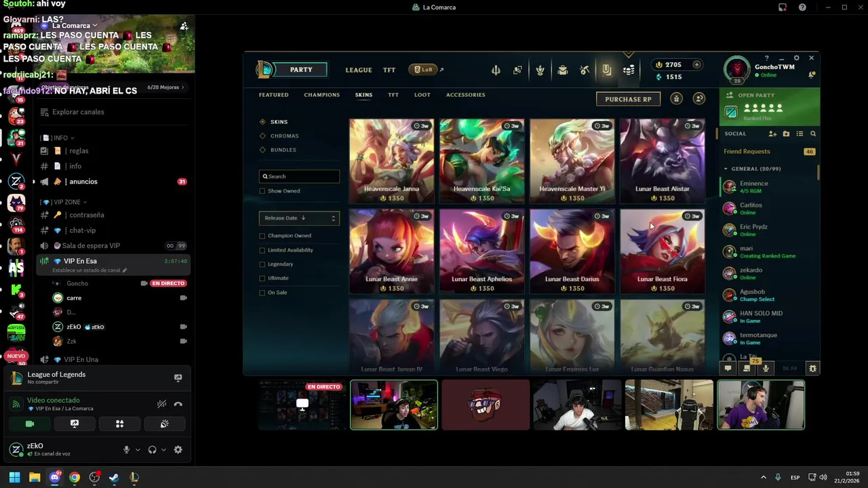Viewport: 868px width, 488px height.
Task: Show hidden icons in Windows system tray
Action: 763,477
